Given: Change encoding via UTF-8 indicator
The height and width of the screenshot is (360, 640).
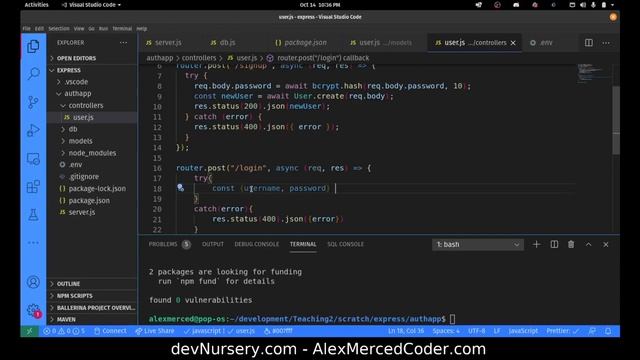Looking at the screenshot, I should click(476, 331).
